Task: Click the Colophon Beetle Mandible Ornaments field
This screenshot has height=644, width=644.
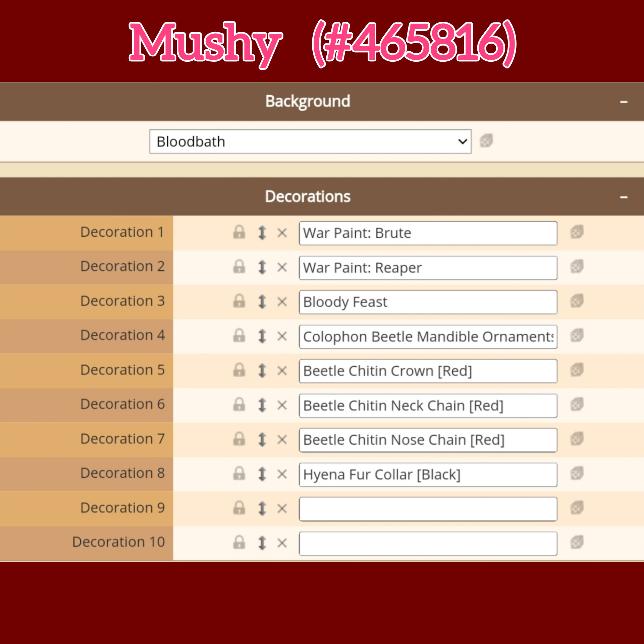Action: point(428,337)
